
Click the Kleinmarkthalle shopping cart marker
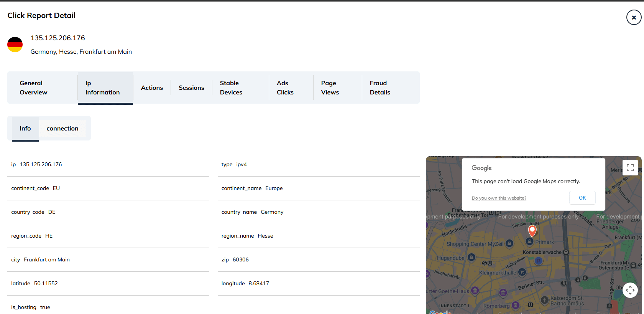tap(522, 272)
